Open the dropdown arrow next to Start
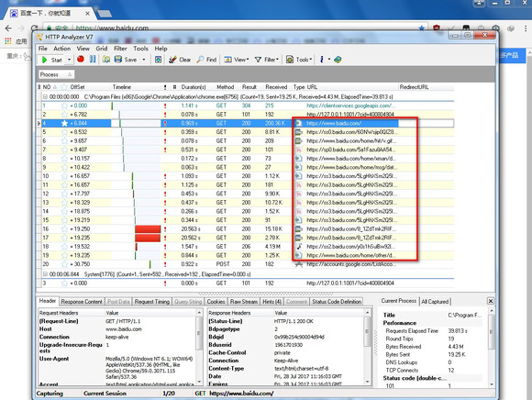 pyautogui.click(x=69, y=60)
